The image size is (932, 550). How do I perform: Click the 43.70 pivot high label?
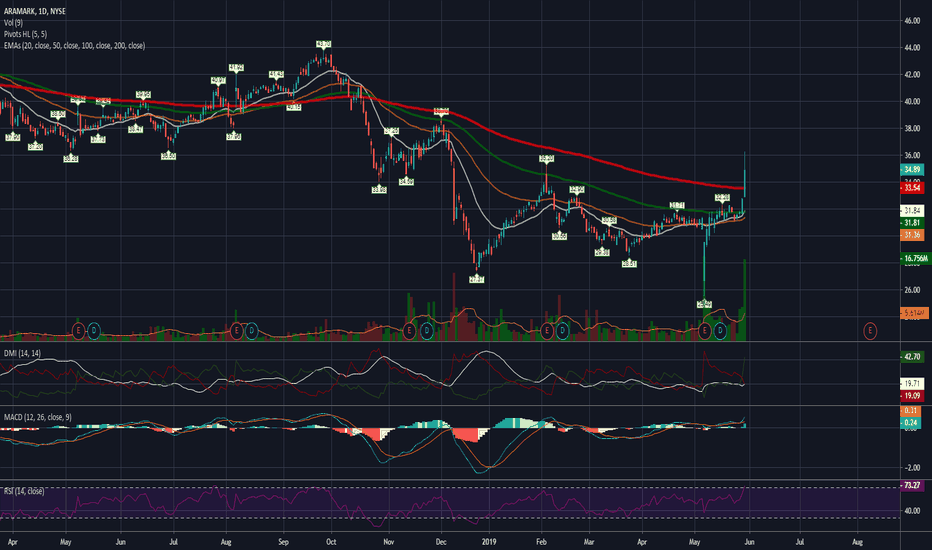click(323, 44)
